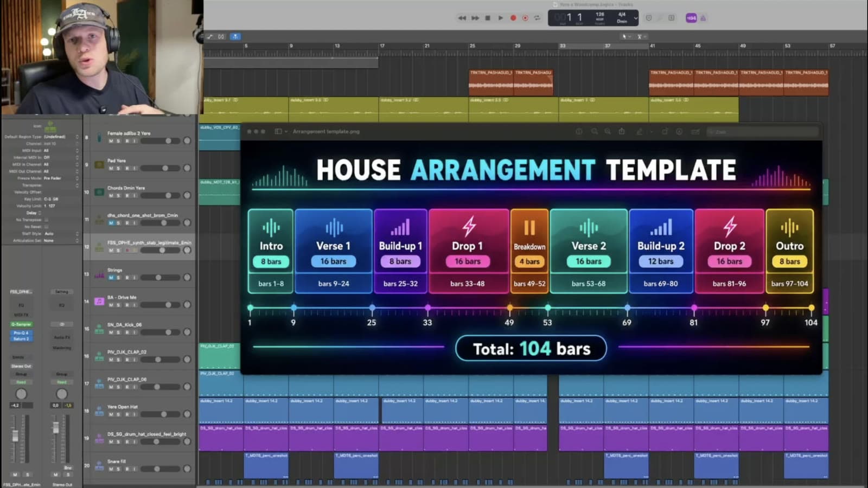The width and height of the screenshot is (868, 488).
Task: Toggle the metronome click icon
Action: pyautogui.click(x=703, y=18)
